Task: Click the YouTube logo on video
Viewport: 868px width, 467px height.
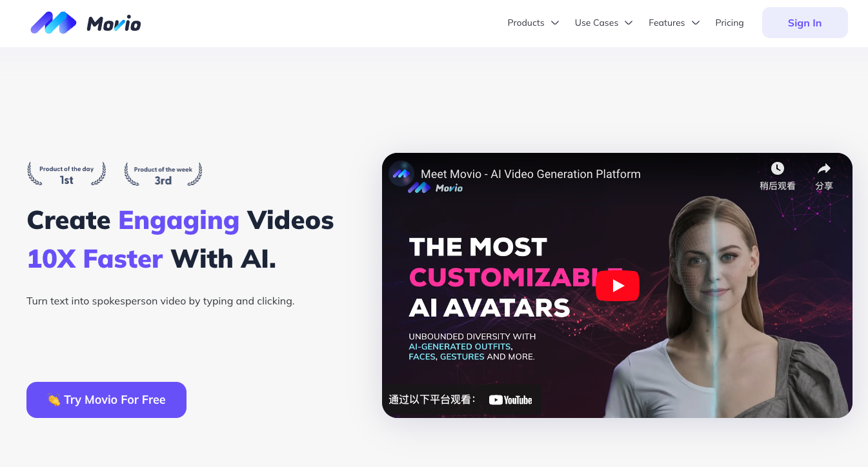Action: click(510, 400)
